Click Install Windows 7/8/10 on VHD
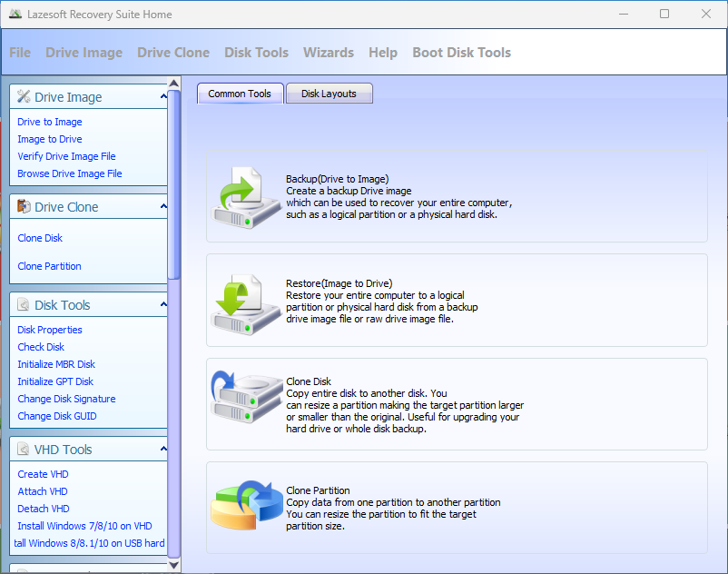Screen dimensions: 728x574 [x=84, y=525]
